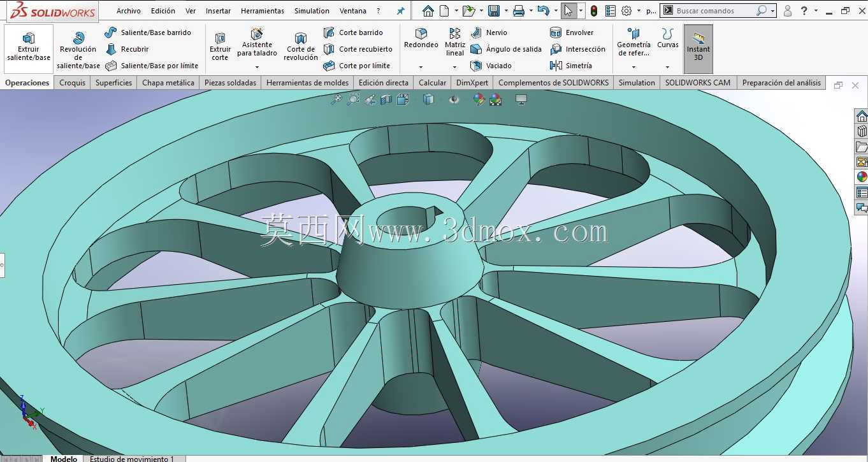The image size is (868, 462).
Task: Open File Explorer folder in task pane
Action: coord(862,147)
